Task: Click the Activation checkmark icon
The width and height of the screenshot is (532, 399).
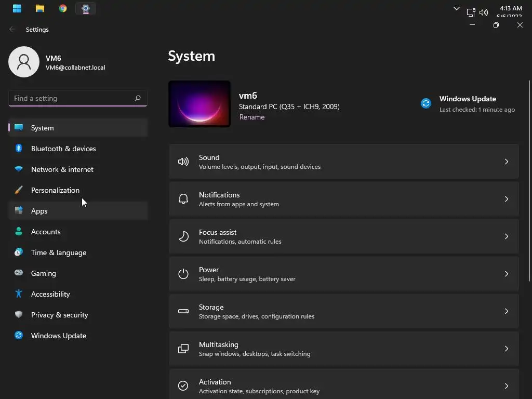Action: pyautogui.click(x=183, y=386)
